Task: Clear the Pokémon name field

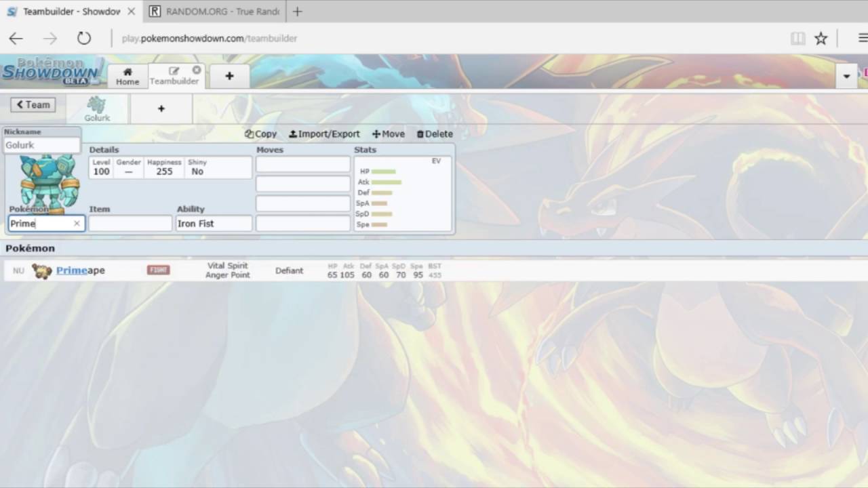Action: click(x=77, y=224)
